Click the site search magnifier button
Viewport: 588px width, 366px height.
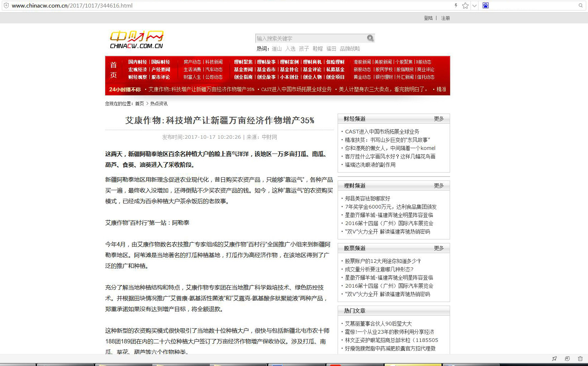[370, 38]
